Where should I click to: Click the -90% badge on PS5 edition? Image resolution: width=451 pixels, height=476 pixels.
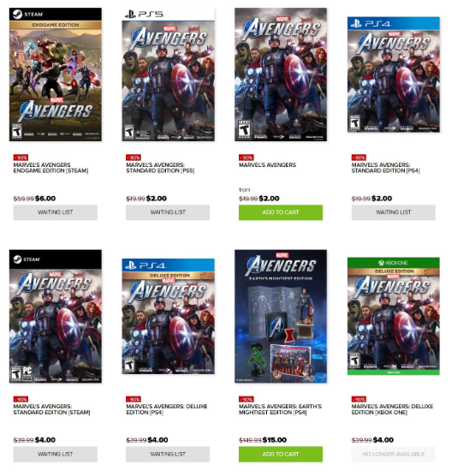(x=134, y=158)
